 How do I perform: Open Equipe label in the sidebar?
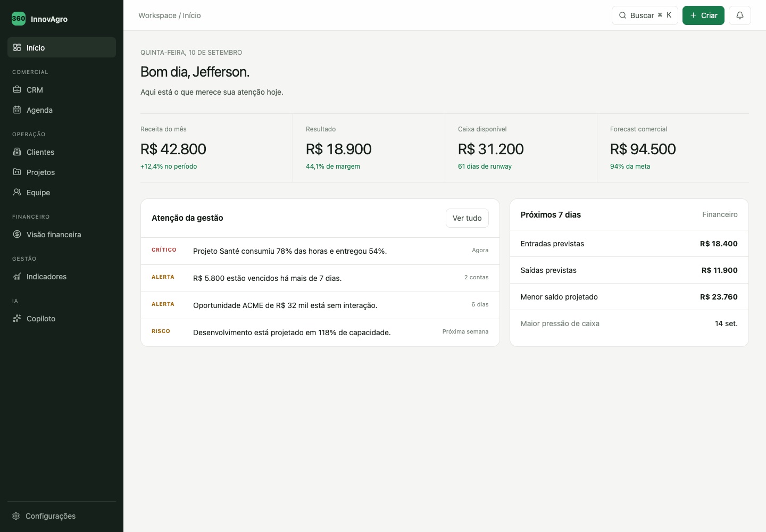click(x=38, y=193)
